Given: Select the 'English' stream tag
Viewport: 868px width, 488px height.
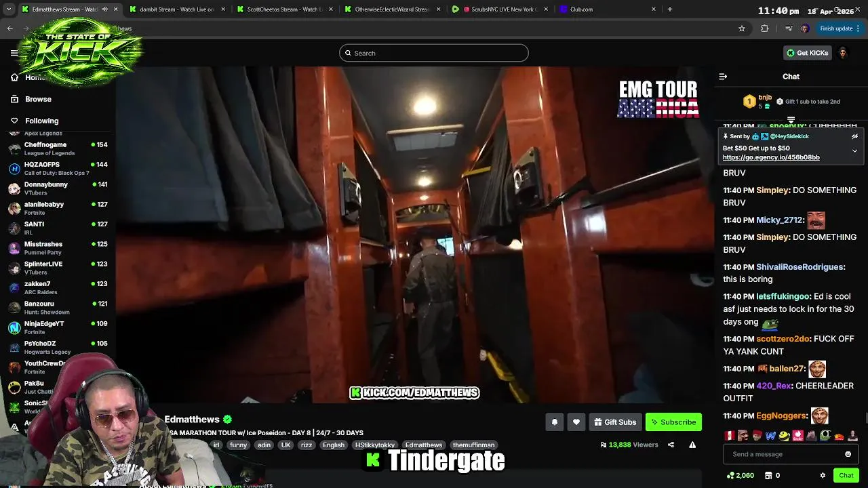Looking at the screenshot, I should coord(334,445).
